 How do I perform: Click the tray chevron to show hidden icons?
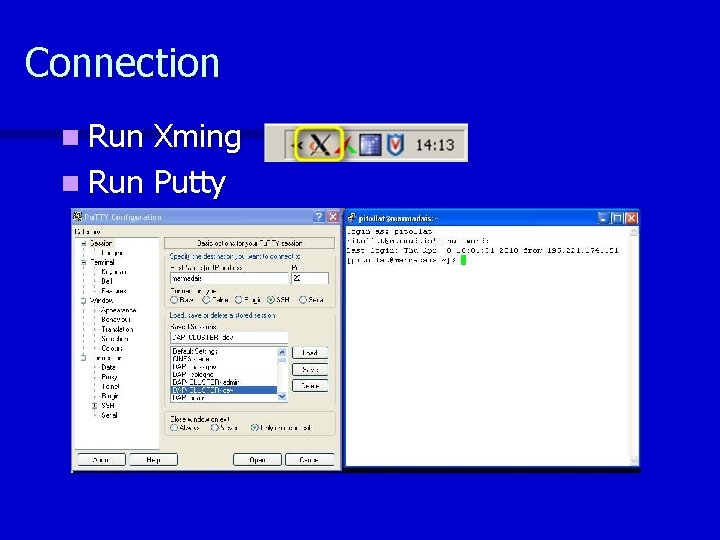pyautogui.click(x=298, y=145)
